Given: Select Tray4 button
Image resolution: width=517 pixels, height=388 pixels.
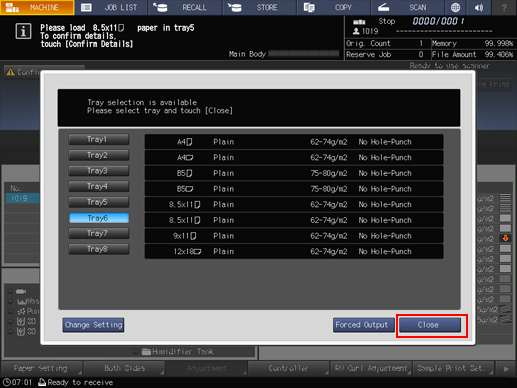Looking at the screenshot, I should tap(99, 186).
